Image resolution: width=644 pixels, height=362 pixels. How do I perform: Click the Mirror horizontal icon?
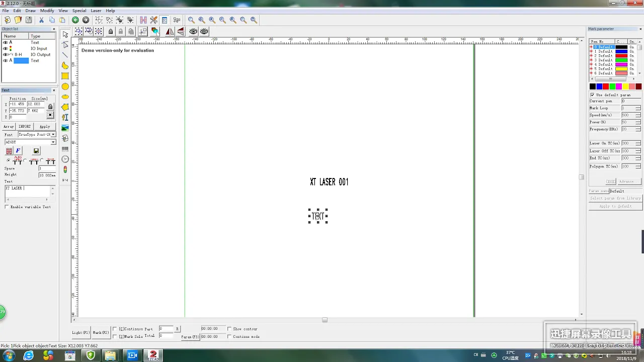pos(170,31)
